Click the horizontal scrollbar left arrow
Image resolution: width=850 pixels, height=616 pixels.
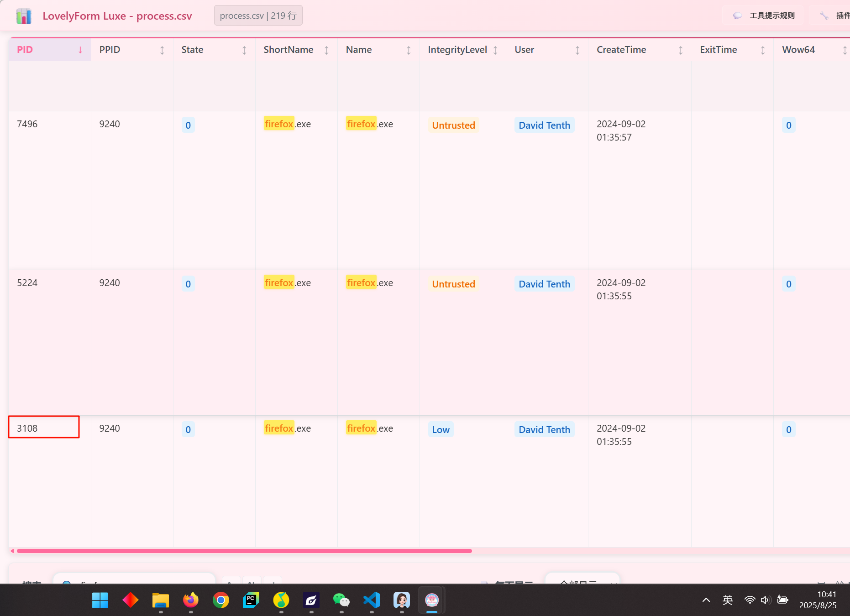point(12,551)
